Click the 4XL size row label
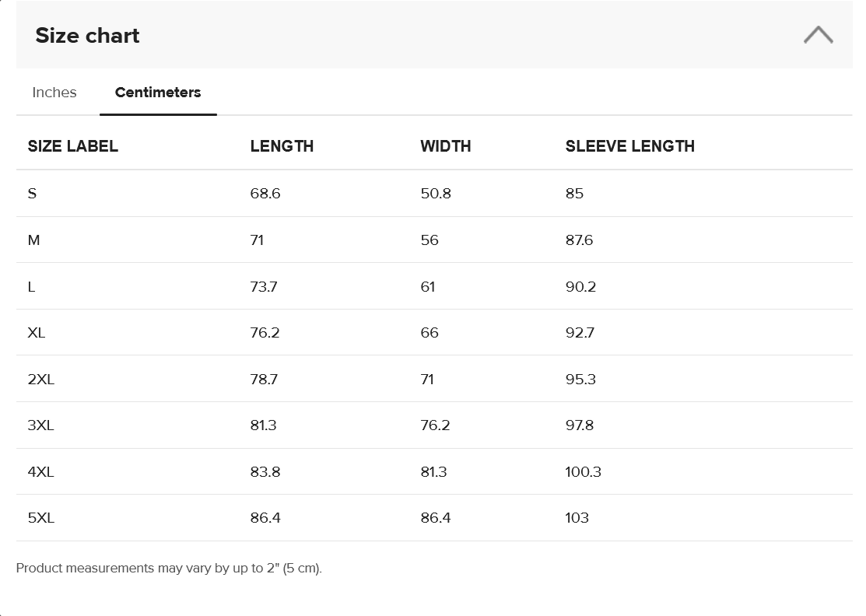Image resolution: width=866 pixels, height=616 pixels. [x=41, y=472]
